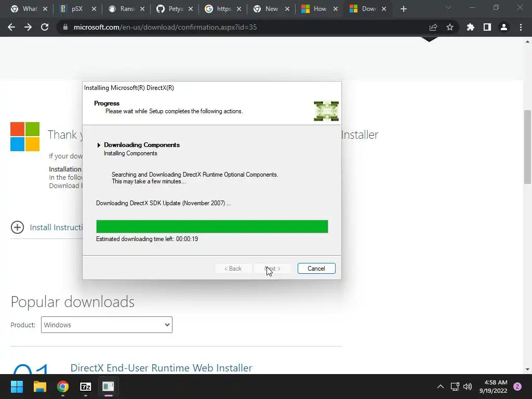
Task: Click the 'Downloading Components' step
Action: pyautogui.click(x=142, y=145)
